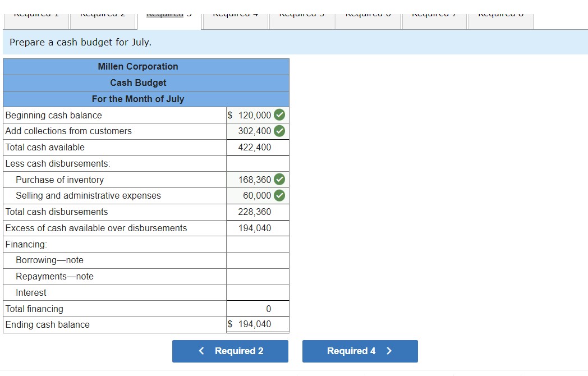Go back to Required 2

pos(230,351)
